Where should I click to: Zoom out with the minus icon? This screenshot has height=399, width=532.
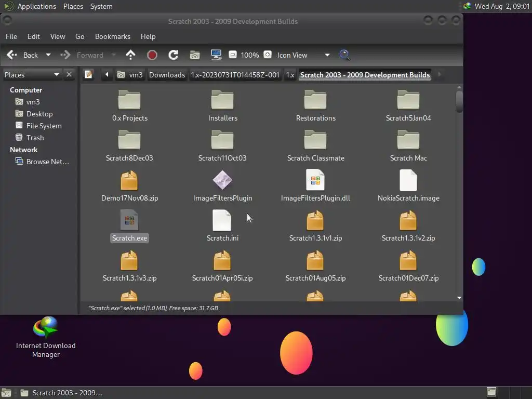(233, 55)
